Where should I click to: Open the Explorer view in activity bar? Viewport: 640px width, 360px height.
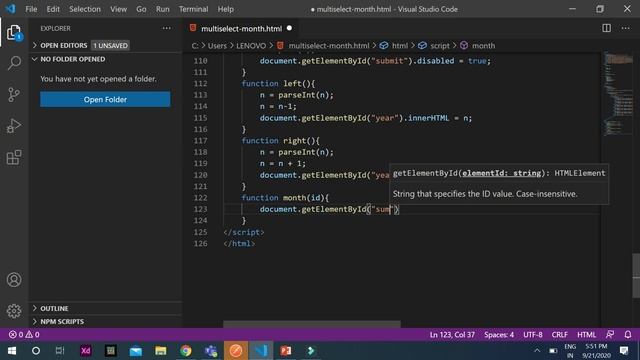[x=14, y=32]
